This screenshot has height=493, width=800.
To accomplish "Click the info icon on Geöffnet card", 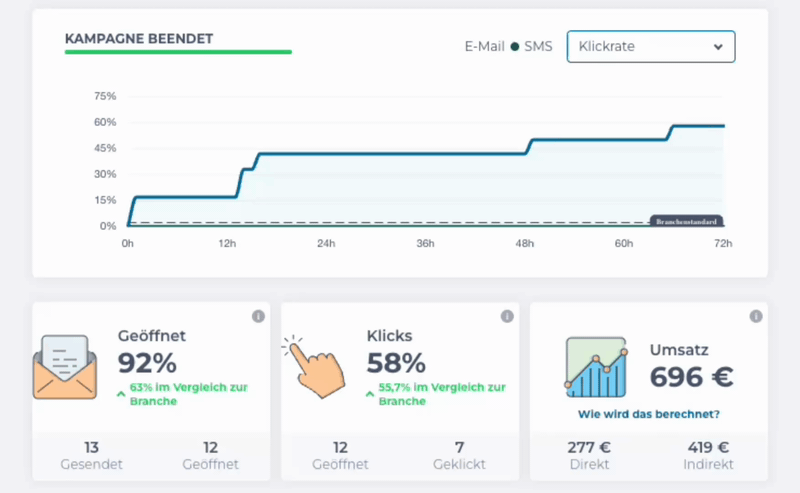I will [258, 316].
